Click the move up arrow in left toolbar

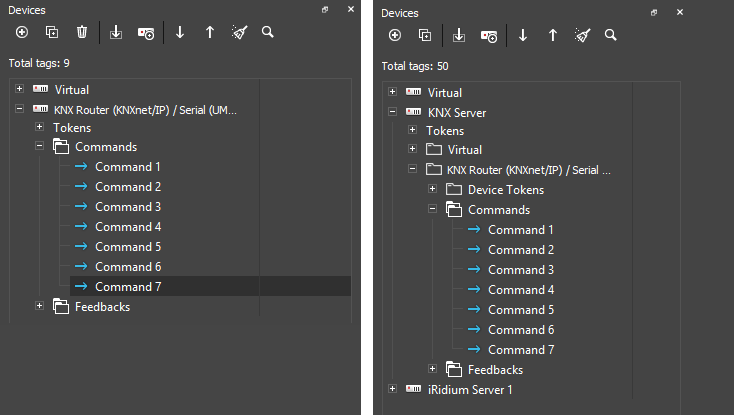[x=210, y=32]
